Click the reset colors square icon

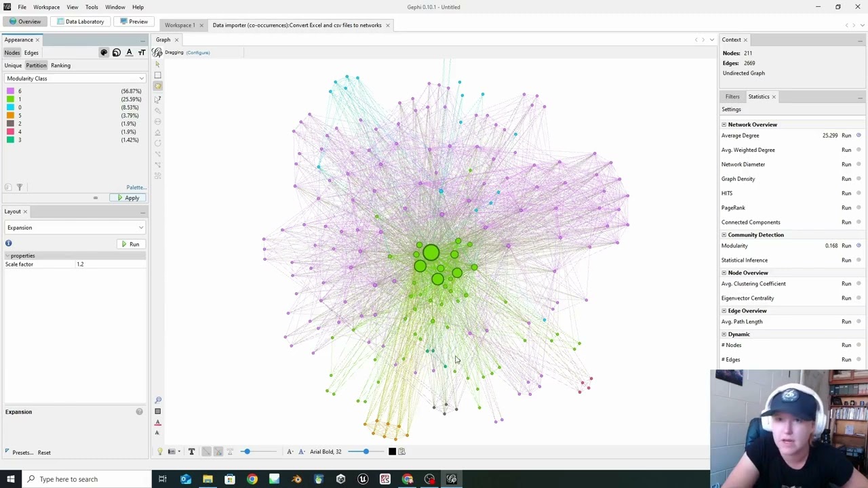click(x=158, y=411)
